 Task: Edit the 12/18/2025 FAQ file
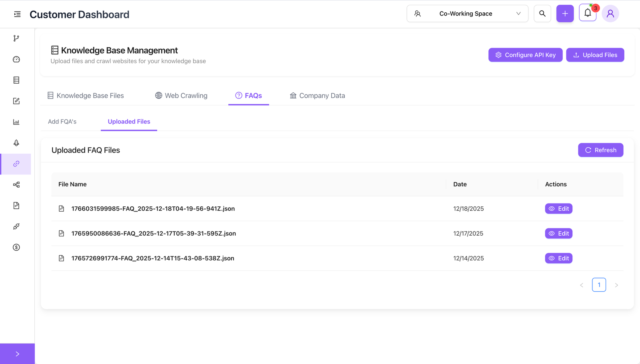tap(558, 209)
